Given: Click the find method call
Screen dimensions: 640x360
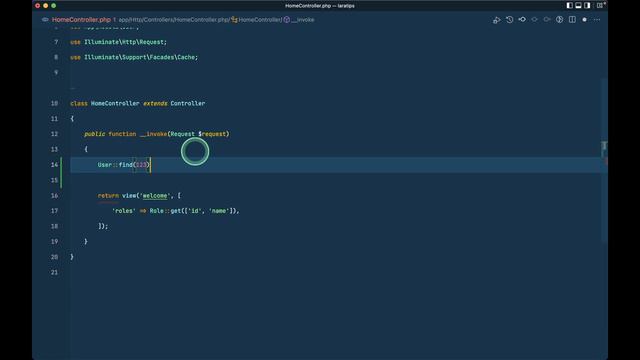Looking at the screenshot, I should 126,164.
